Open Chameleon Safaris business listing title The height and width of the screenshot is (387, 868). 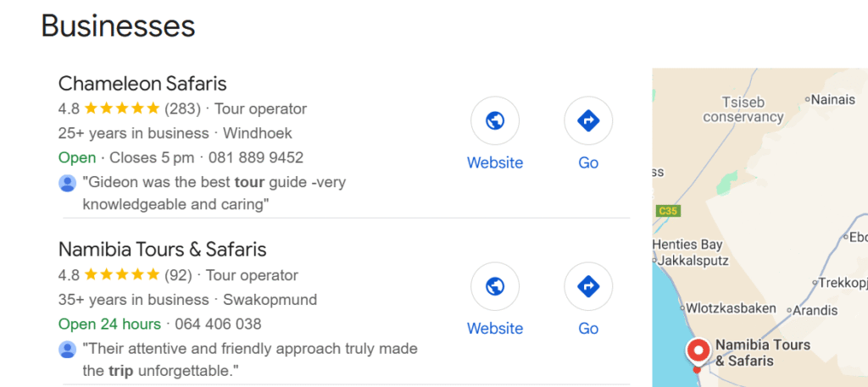coord(142,84)
